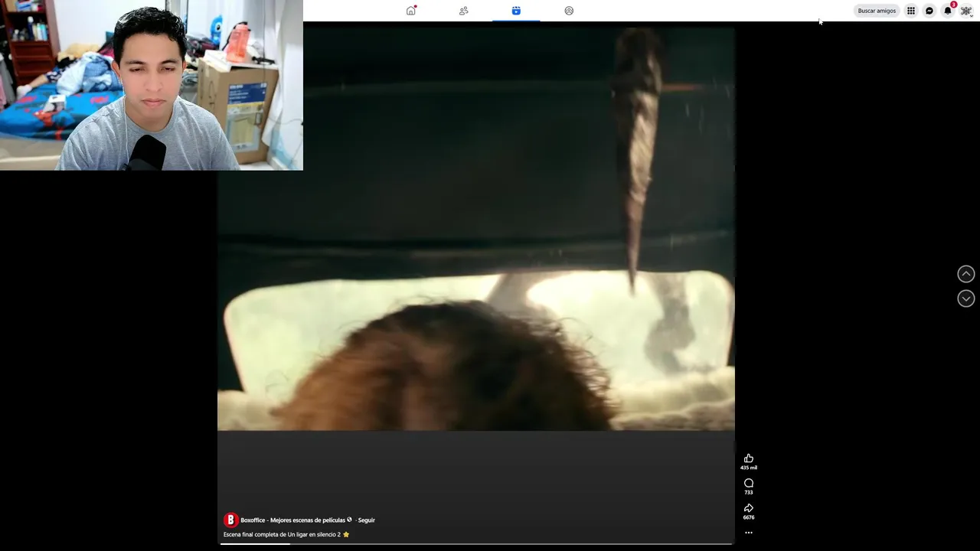
Task: Open the Groups tab icon
Action: click(569, 11)
